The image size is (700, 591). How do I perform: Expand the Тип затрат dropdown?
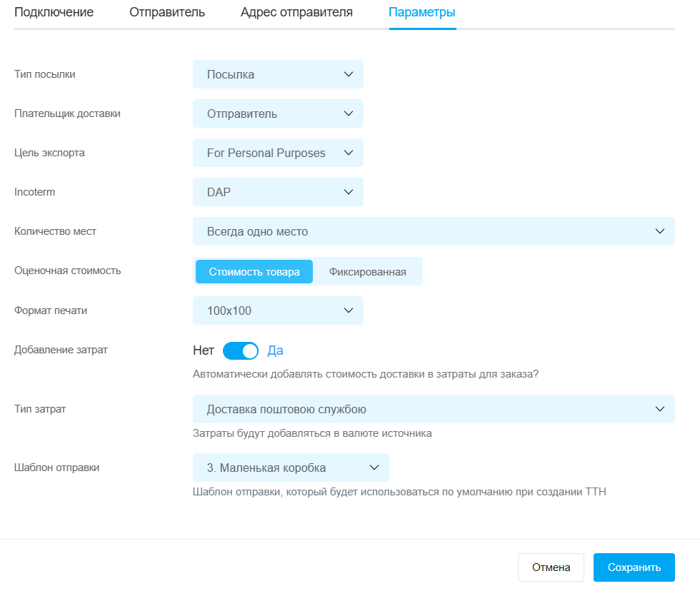pyautogui.click(x=434, y=409)
